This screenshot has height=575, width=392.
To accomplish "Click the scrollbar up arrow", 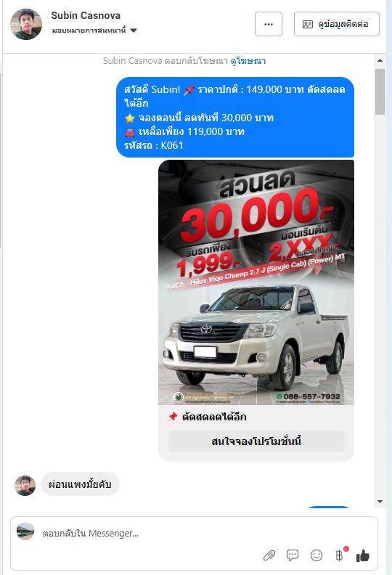I will pos(380,60).
